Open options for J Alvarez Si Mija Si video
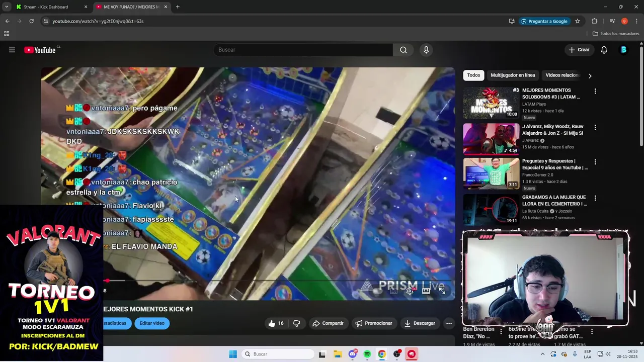 pos(595,127)
